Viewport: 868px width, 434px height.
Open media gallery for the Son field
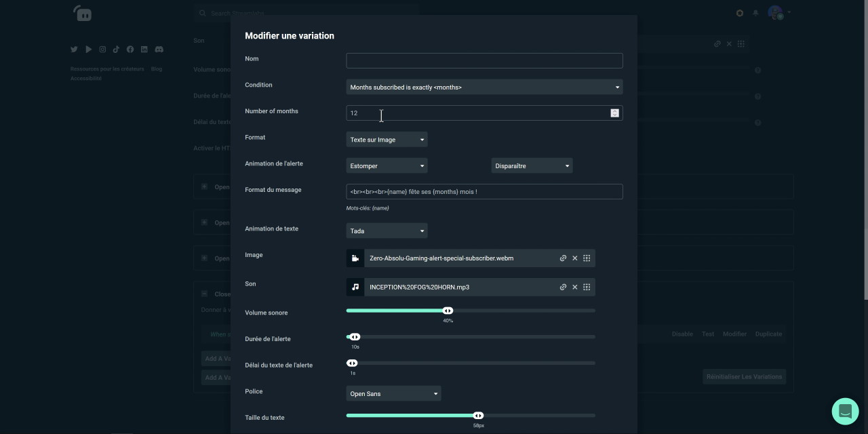tap(587, 288)
